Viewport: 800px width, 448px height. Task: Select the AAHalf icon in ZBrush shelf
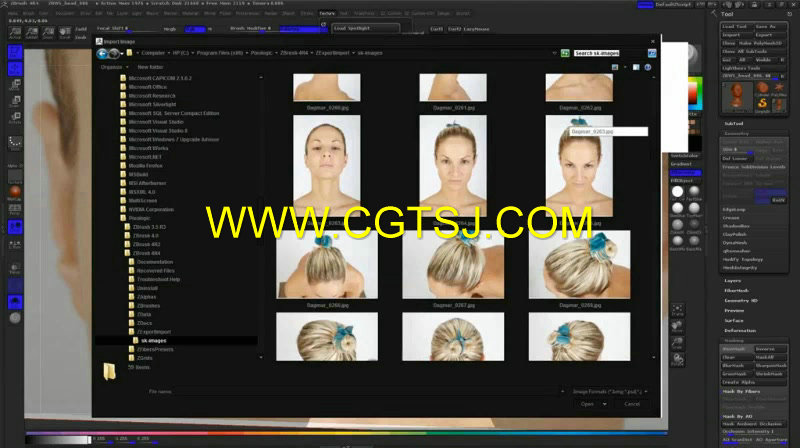click(32, 34)
